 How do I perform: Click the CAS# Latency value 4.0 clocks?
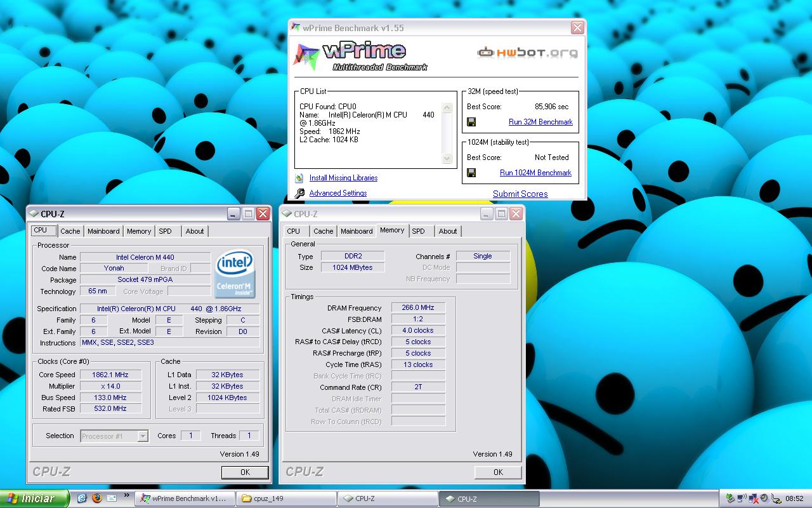pos(418,330)
